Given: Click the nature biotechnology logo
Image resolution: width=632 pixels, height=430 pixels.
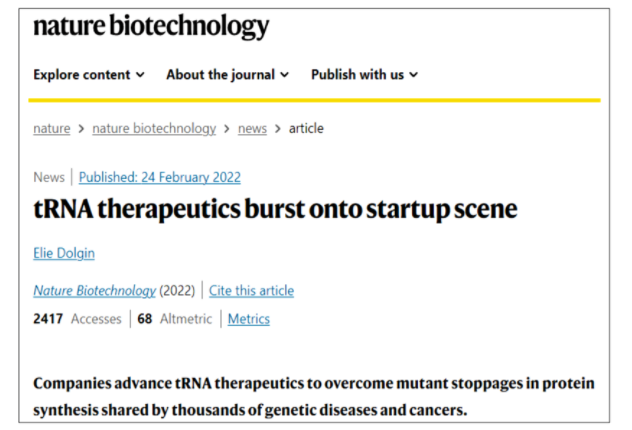Looking at the screenshot, I should (x=151, y=27).
